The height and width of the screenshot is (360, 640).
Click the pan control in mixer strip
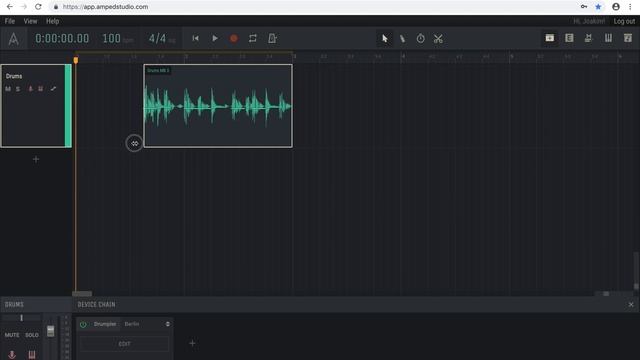[21, 318]
